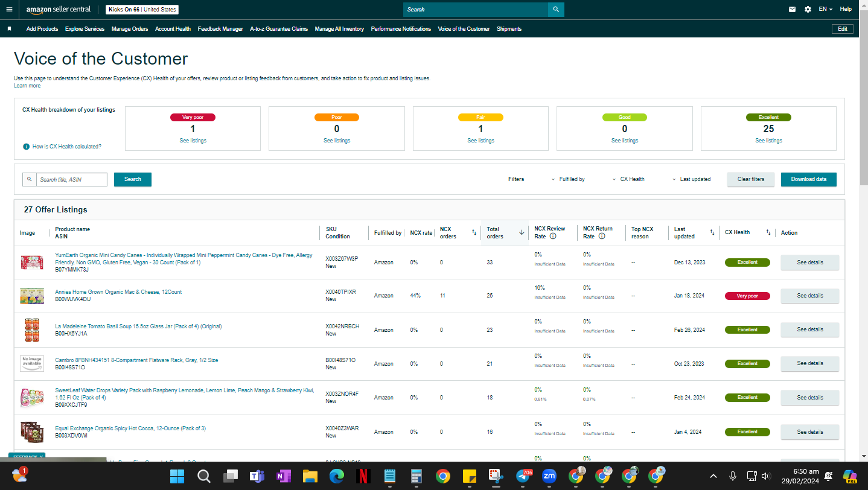The width and height of the screenshot is (868, 490).
Task: Sort by Total orders descending arrow
Action: pos(522,232)
